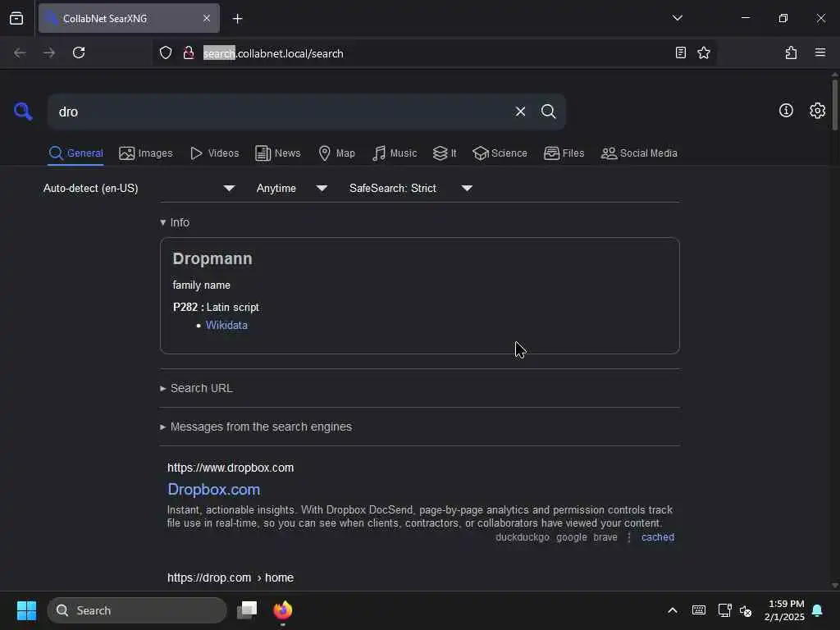
Task: Click the Windows taskbar Search box
Action: point(137,610)
